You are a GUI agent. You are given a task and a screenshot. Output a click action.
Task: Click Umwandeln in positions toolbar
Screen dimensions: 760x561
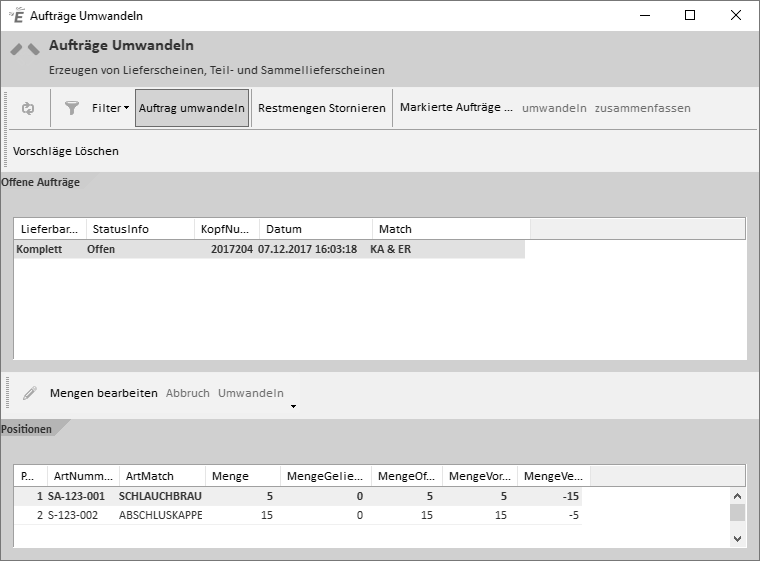tap(251, 393)
